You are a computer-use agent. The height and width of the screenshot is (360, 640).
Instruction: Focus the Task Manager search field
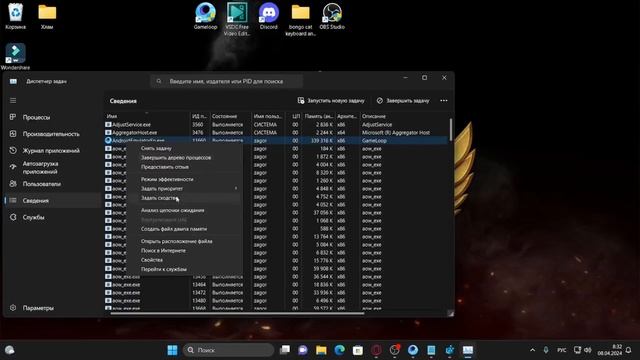227,81
